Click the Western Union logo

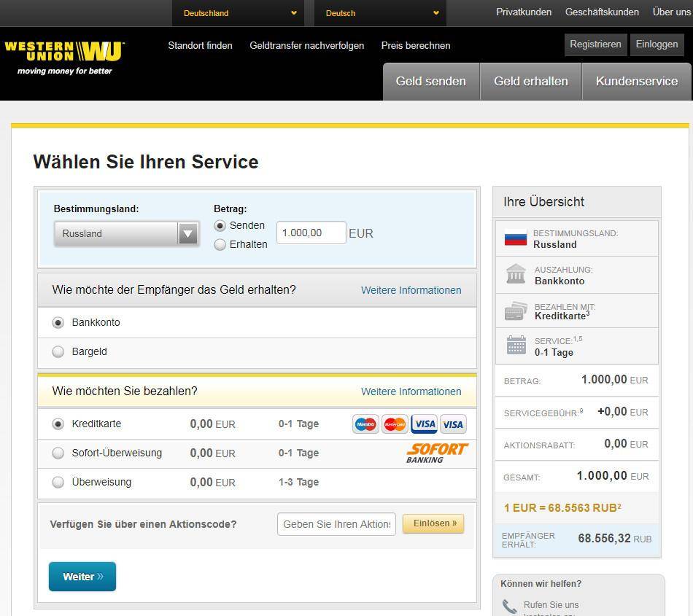click(x=64, y=57)
